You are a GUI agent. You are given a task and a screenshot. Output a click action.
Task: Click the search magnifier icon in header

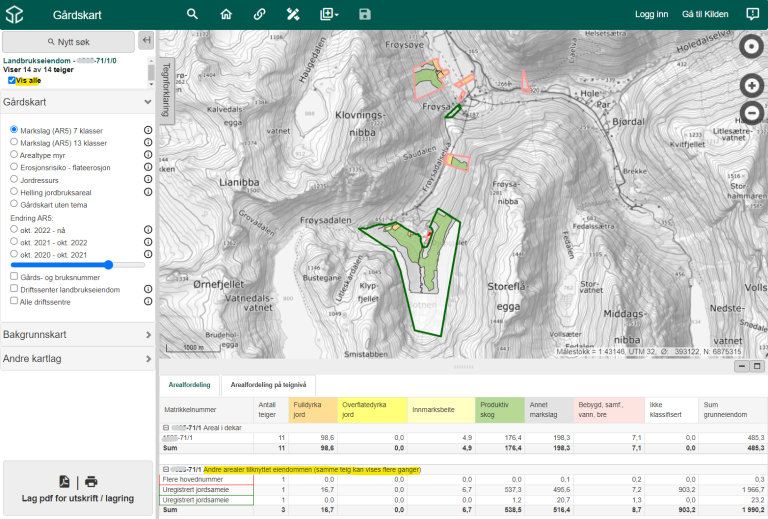tap(193, 14)
